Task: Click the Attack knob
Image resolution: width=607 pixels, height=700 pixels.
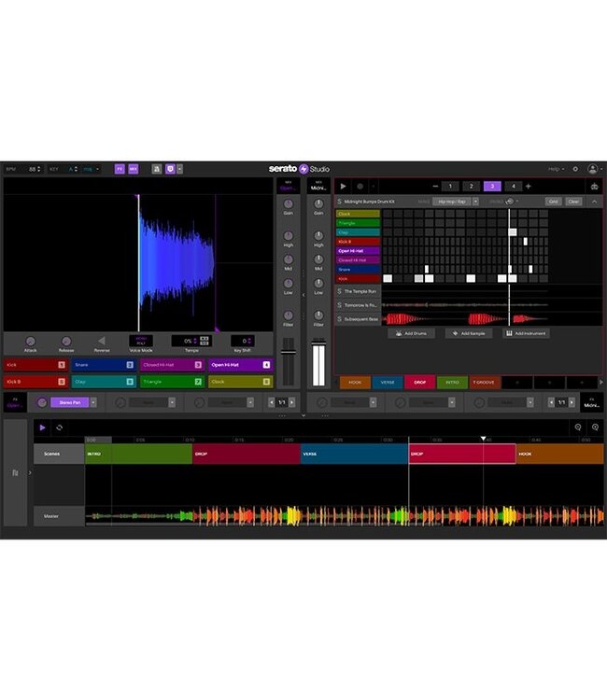Action: [x=31, y=342]
